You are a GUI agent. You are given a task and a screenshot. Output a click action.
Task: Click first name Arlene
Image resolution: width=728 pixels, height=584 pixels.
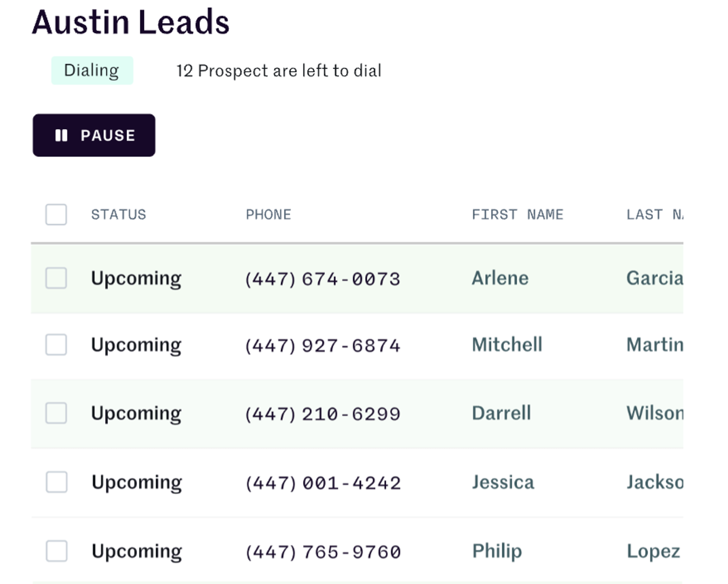point(500,278)
